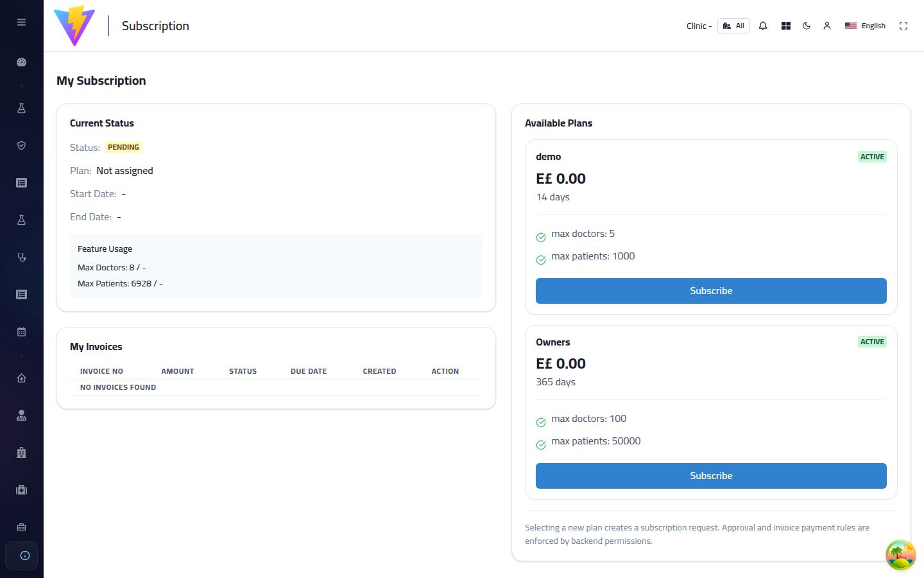Click the '14 days' duration text
Screen dimensions: 924x578
point(553,197)
